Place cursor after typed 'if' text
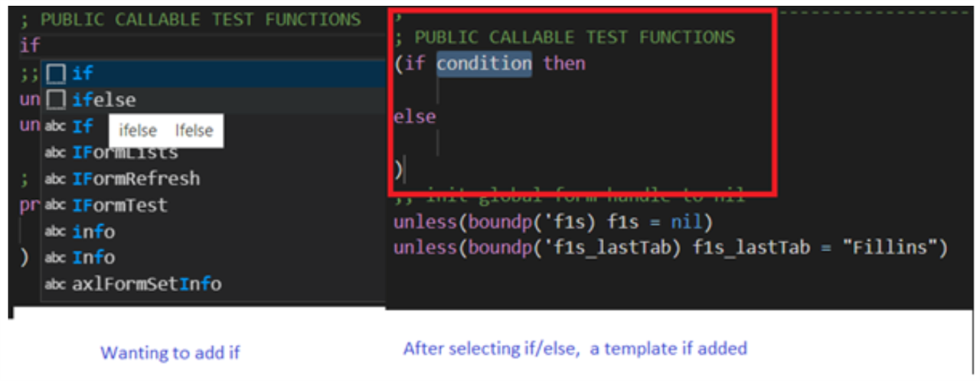The width and height of the screenshot is (980, 381). [41, 46]
